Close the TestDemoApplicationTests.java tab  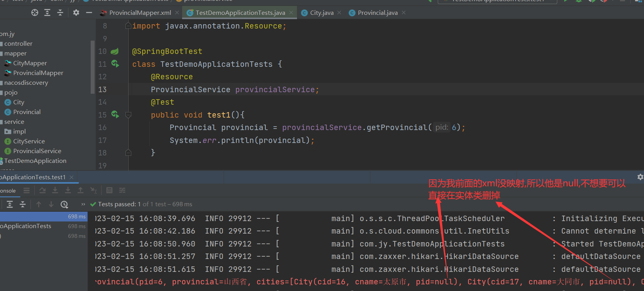(x=291, y=13)
